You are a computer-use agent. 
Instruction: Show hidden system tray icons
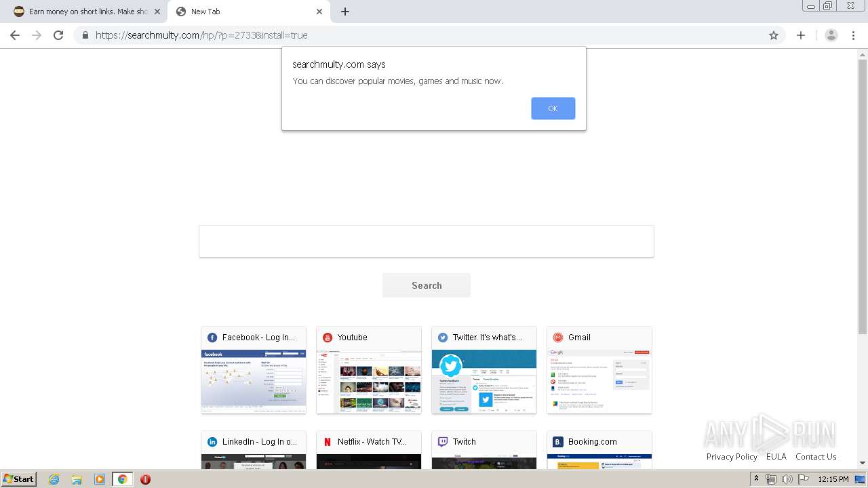click(756, 479)
